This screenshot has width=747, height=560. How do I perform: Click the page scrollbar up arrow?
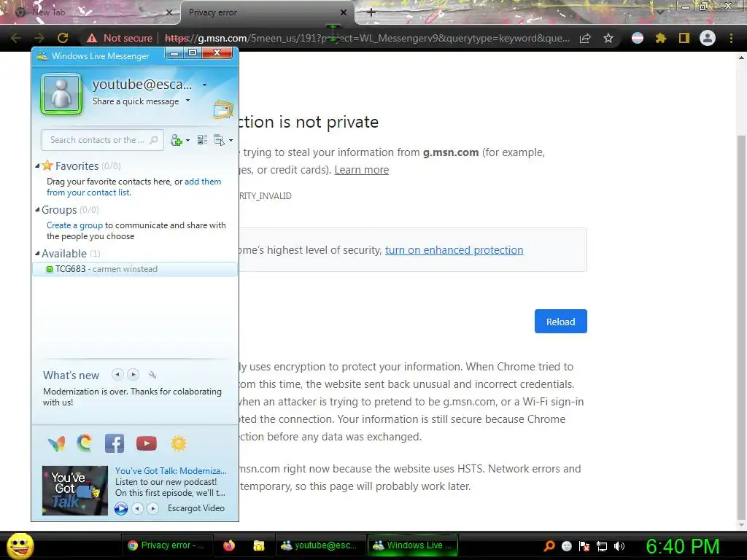click(741, 58)
